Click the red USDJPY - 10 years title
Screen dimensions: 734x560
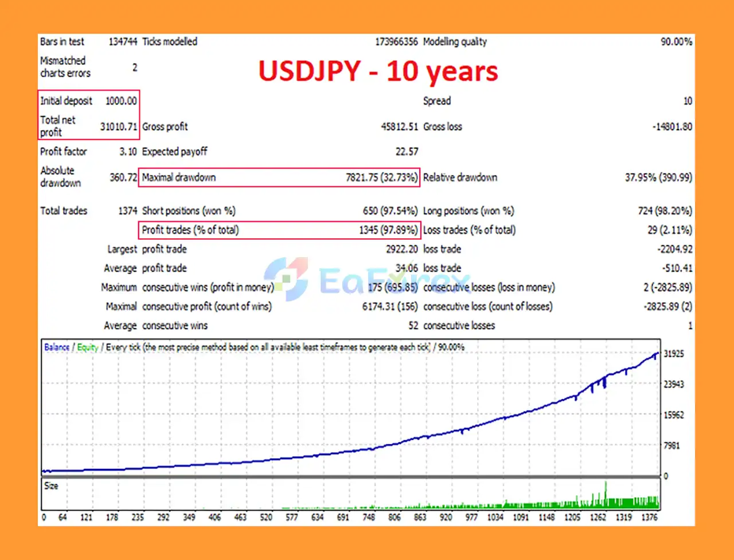click(378, 72)
